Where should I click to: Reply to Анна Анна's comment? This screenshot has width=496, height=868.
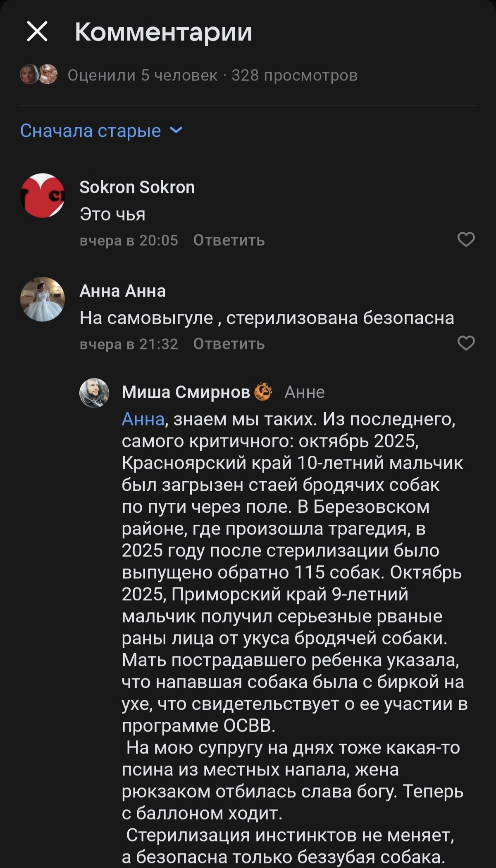(x=229, y=344)
